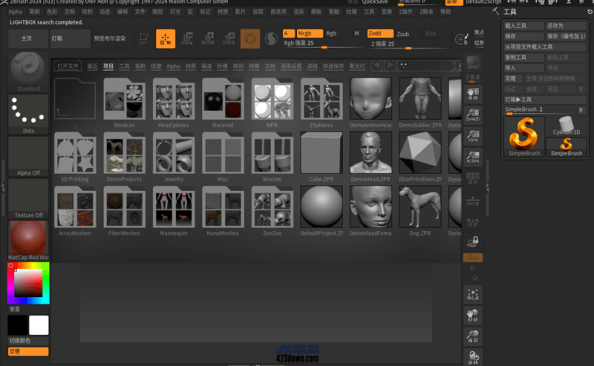Adjust the Rgb 强度 intensity slider

323,44
